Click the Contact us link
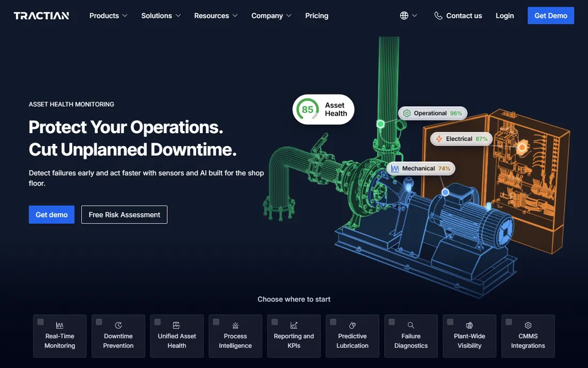Image resolution: width=588 pixels, height=368 pixels. click(458, 16)
